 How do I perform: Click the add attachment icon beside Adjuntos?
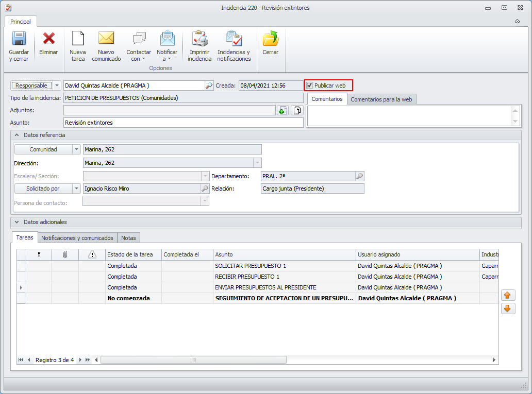click(282, 110)
